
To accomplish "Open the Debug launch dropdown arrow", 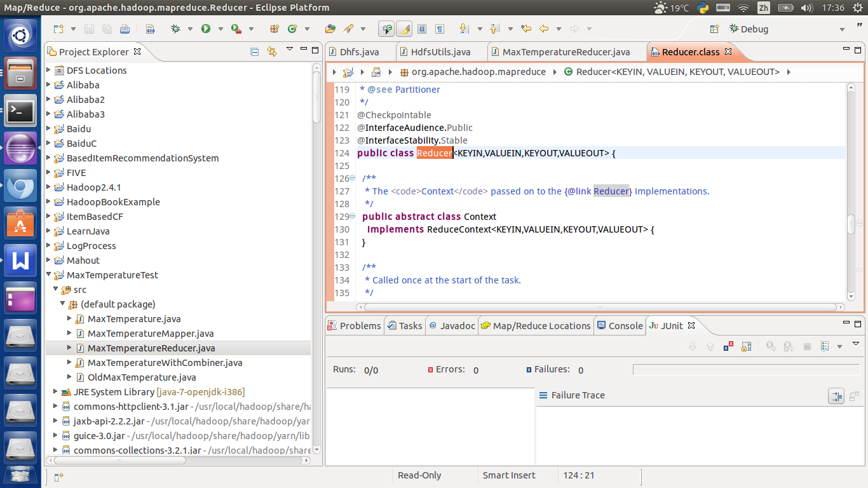I will tap(190, 29).
